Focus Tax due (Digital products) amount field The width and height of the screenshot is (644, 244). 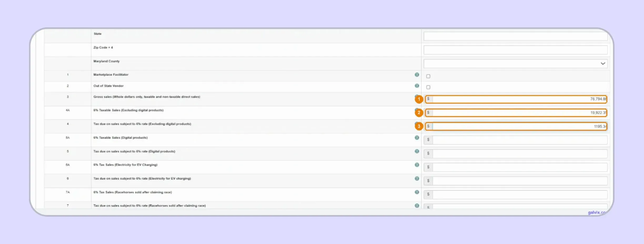(520, 154)
